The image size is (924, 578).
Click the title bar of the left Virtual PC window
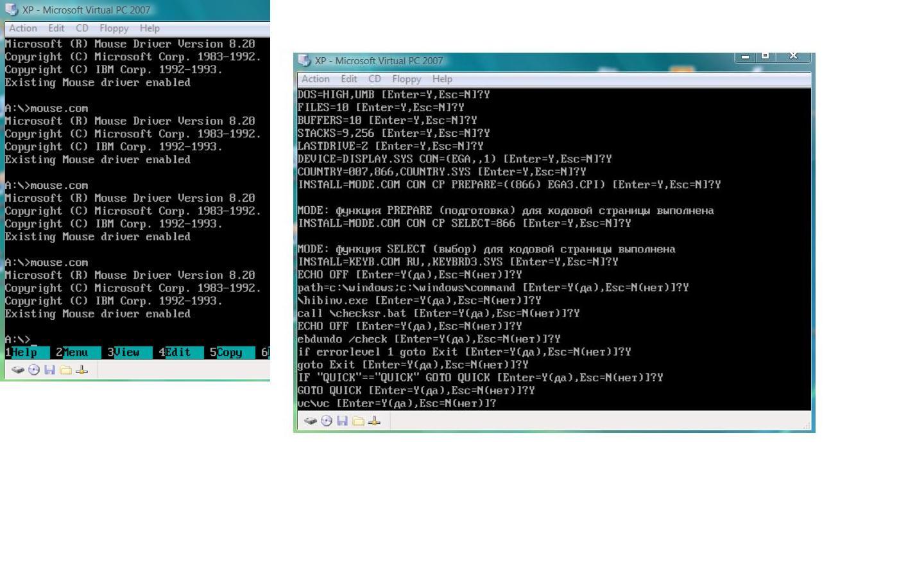point(135,10)
